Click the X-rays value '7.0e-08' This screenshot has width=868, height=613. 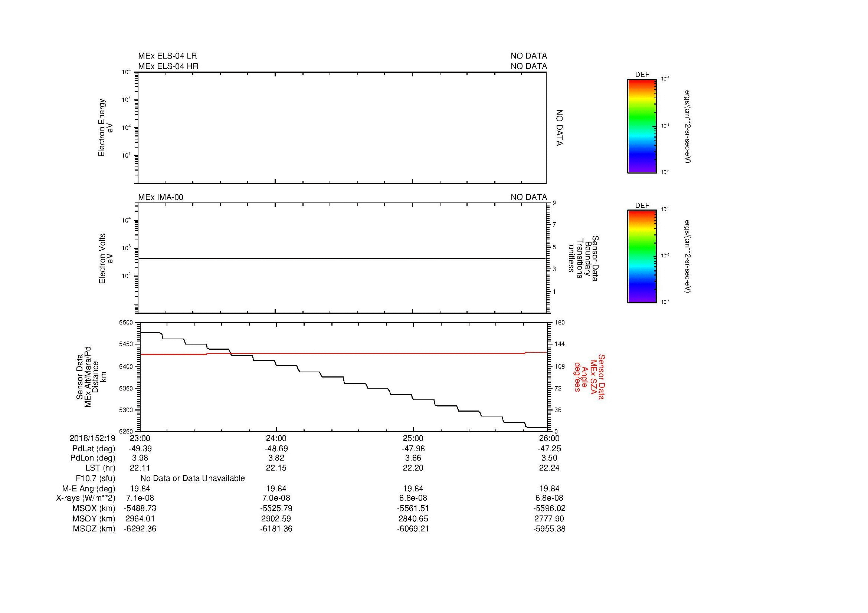[276, 498]
